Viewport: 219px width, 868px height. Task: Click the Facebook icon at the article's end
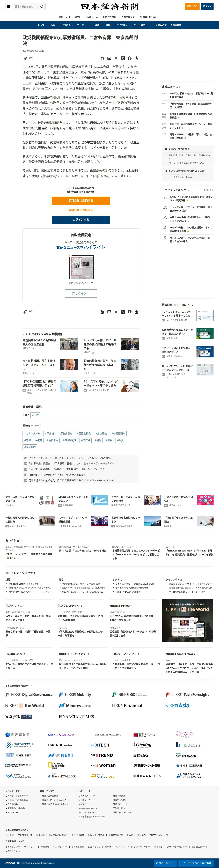point(129,312)
